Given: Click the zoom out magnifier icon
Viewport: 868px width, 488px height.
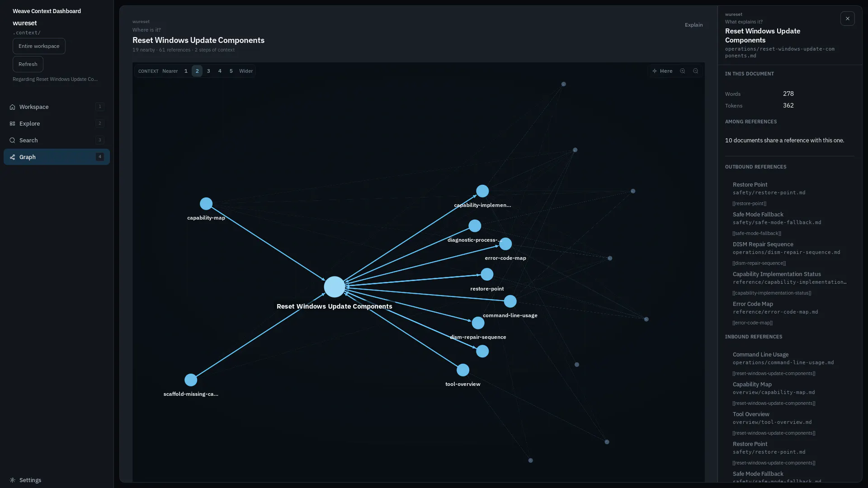Looking at the screenshot, I should (696, 71).
